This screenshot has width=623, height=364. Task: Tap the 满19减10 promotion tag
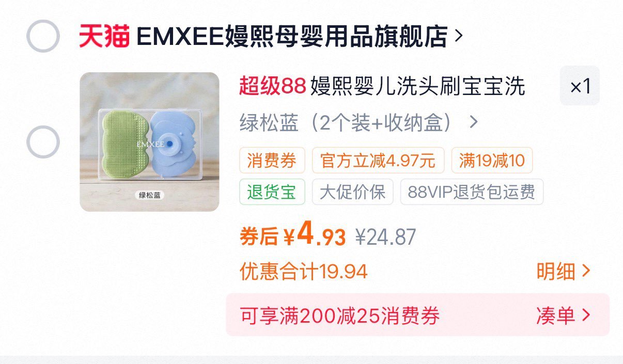[492, 161]
